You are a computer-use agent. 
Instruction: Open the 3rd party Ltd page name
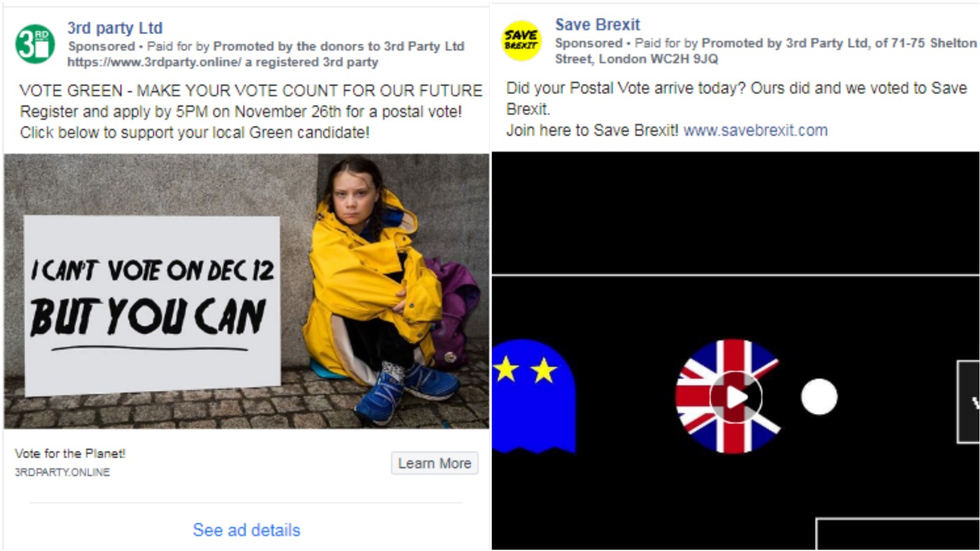(115, 29)
